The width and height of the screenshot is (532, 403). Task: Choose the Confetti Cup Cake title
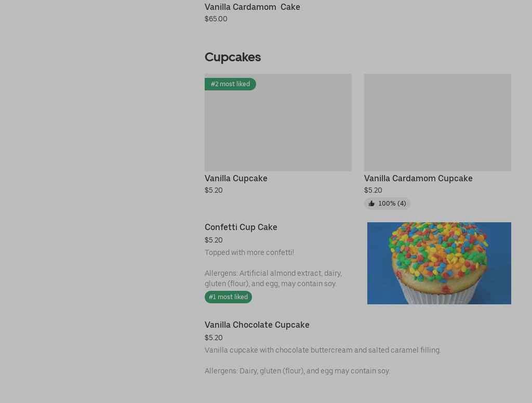click(x=241, y=227)
